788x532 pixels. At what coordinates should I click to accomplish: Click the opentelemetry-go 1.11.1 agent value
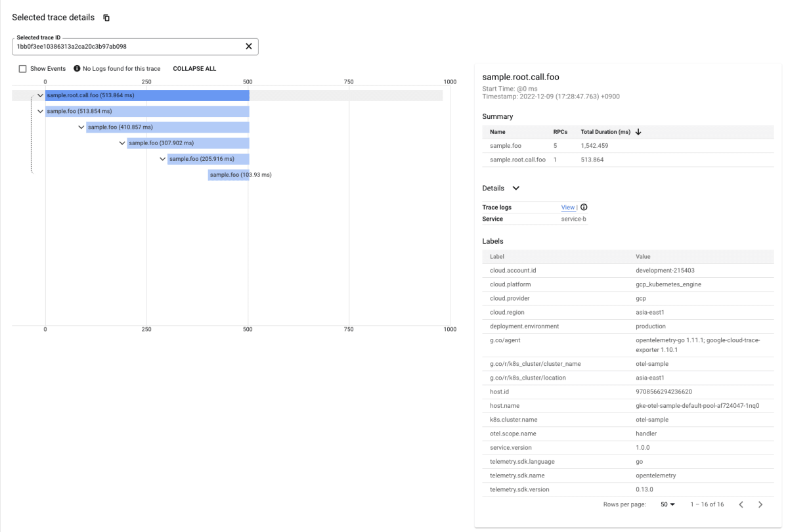[x=699, y=345]
